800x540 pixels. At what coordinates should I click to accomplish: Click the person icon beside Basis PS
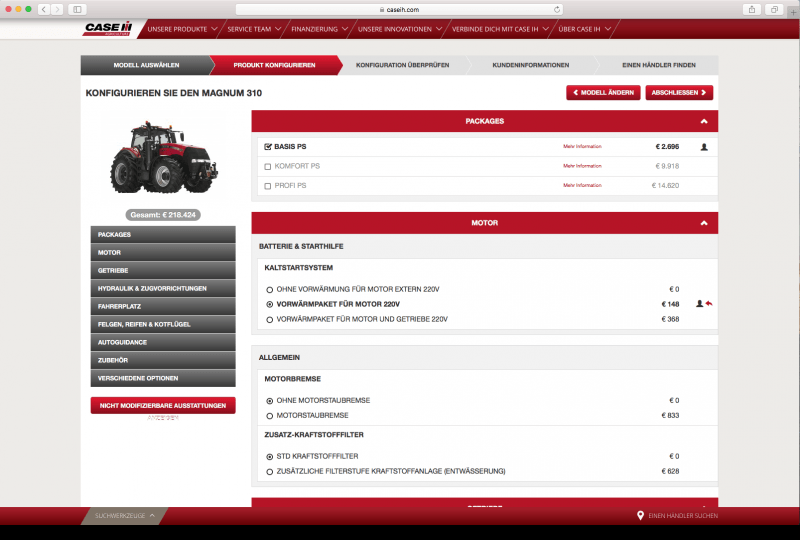tap(704, 147)
